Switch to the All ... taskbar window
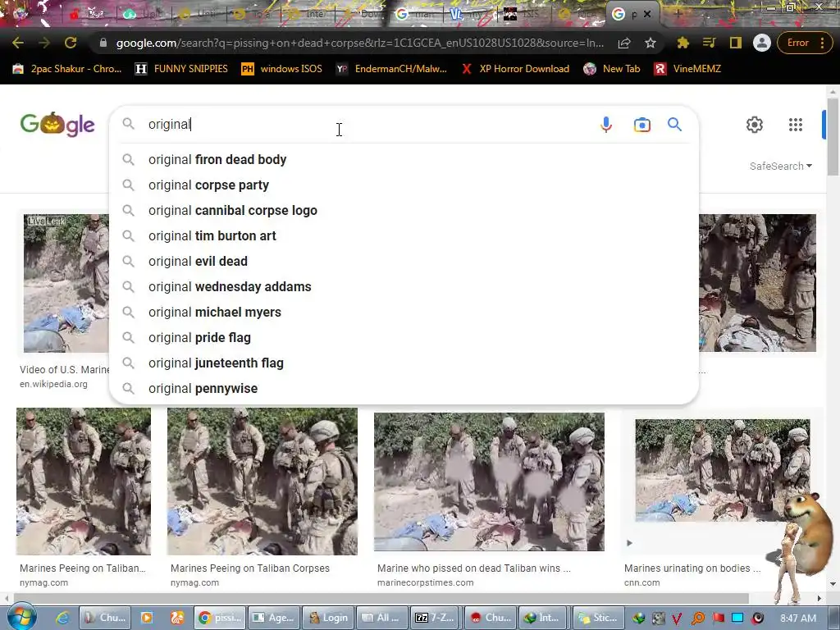This screenshot has width=840, height=630. (x=381, y=618)
